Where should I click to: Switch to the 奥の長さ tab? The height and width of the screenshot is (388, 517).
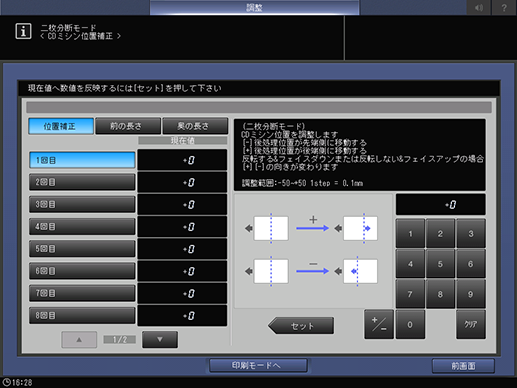click(x=195, y=126)
